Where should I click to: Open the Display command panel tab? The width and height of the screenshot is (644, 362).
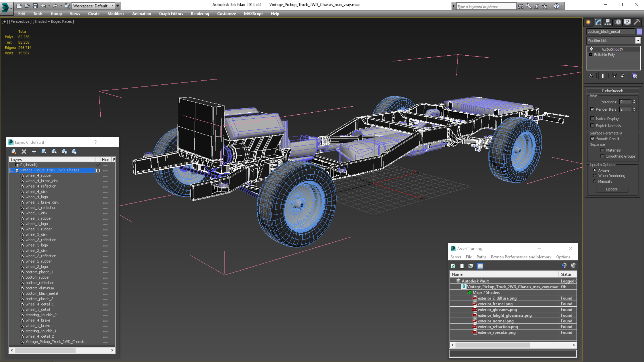627,22
